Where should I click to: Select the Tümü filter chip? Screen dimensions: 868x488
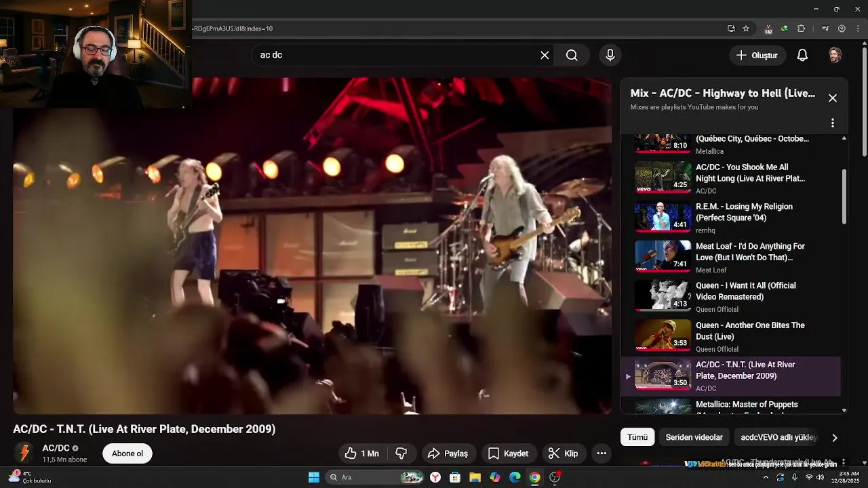coord(637,437)
